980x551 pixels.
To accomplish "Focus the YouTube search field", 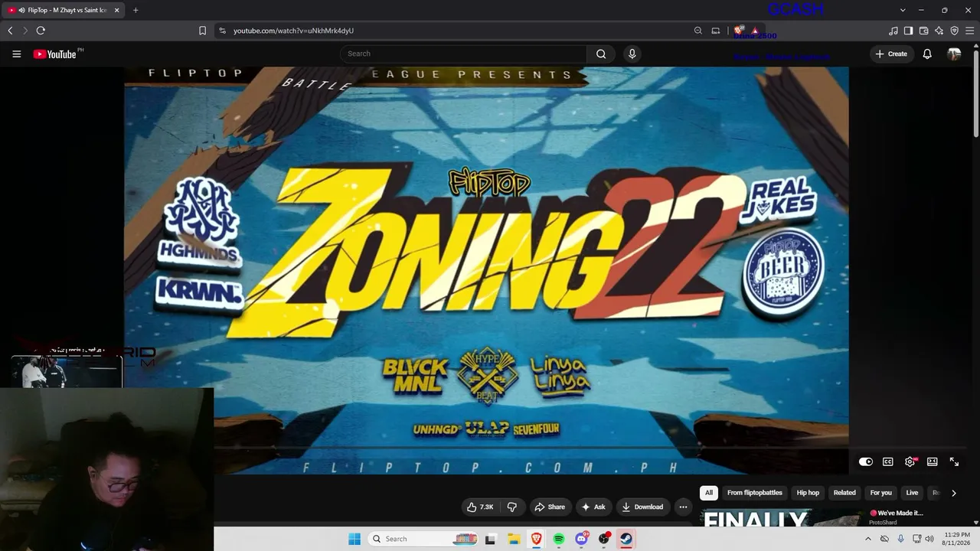I will tap(463, 54).
